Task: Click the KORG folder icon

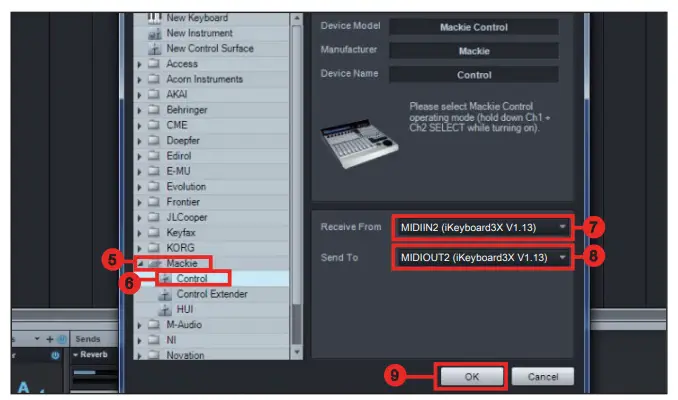Action: (154, 248)
